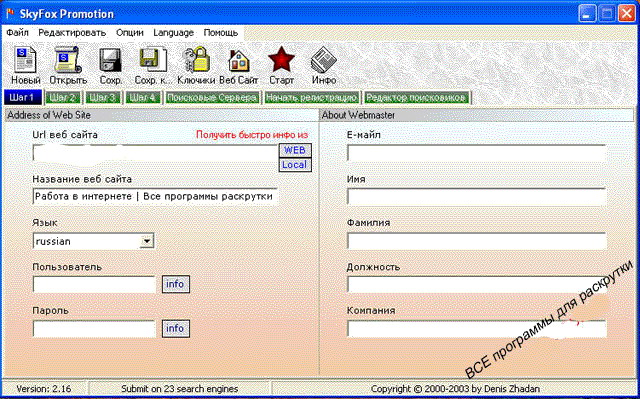Click the Старт red star icon
The width and height of the screenshot is (640, 399).
(281, 60)
